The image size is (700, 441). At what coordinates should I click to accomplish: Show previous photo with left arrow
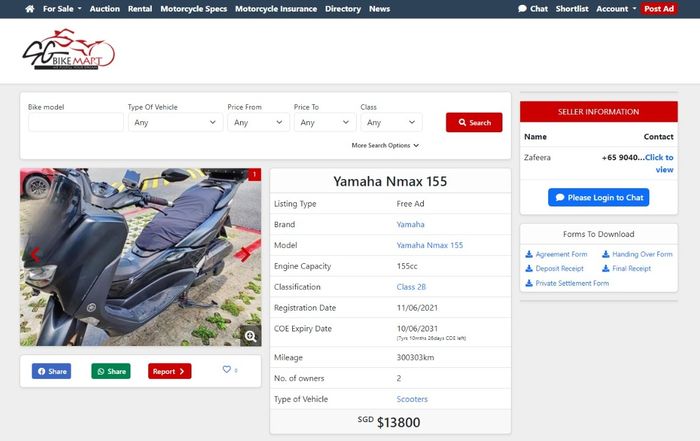pyautogui.click(x=36, y=254)
